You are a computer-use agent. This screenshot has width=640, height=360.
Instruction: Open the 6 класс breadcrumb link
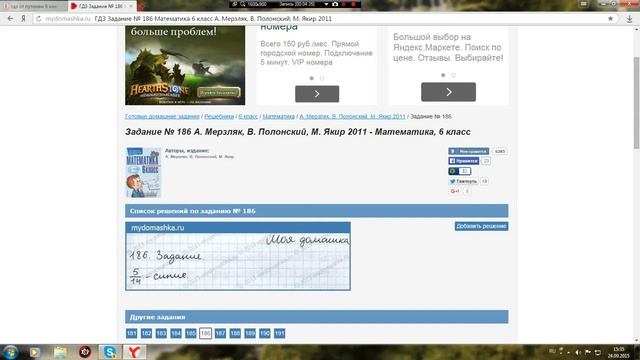pyautogui.click(x=248, y=116)
